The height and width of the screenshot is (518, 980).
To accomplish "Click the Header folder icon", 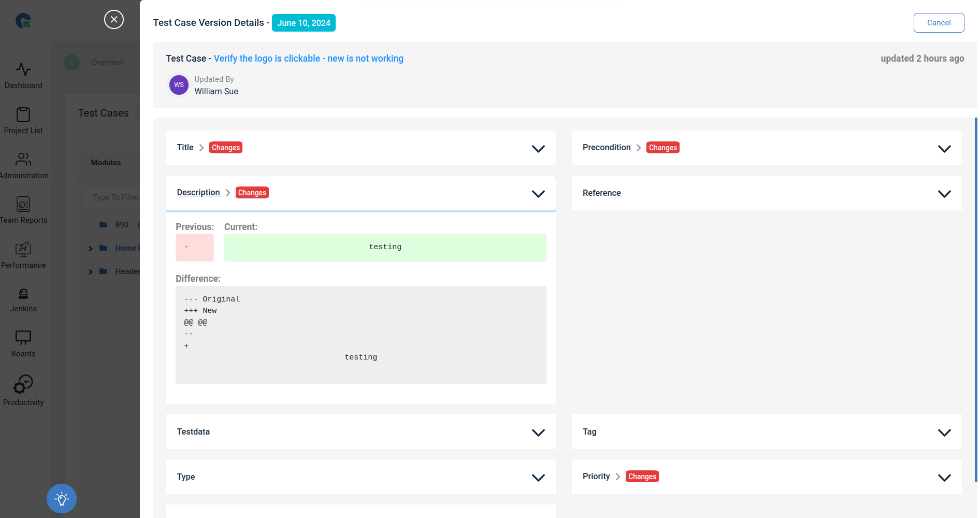I will point(103,271).
